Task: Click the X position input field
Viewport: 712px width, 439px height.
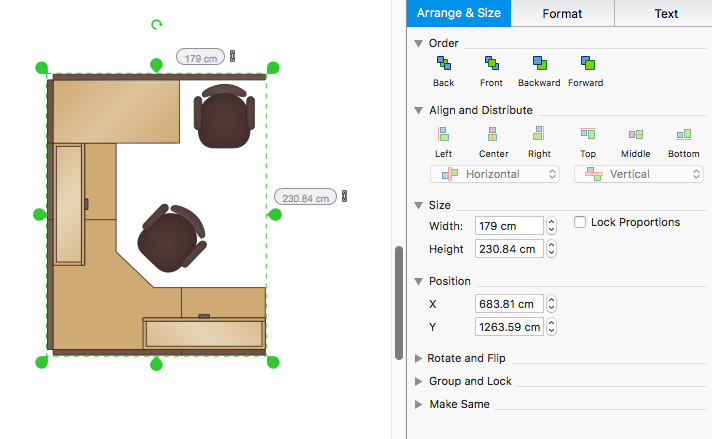Action: click(509, 304)
